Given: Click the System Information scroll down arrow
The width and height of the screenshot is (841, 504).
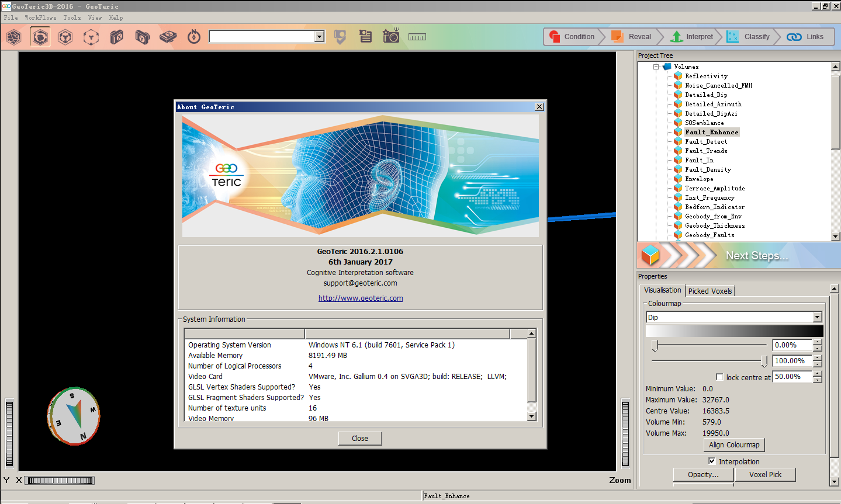Looking at the screenshot, I should click(x=531, y=416).
